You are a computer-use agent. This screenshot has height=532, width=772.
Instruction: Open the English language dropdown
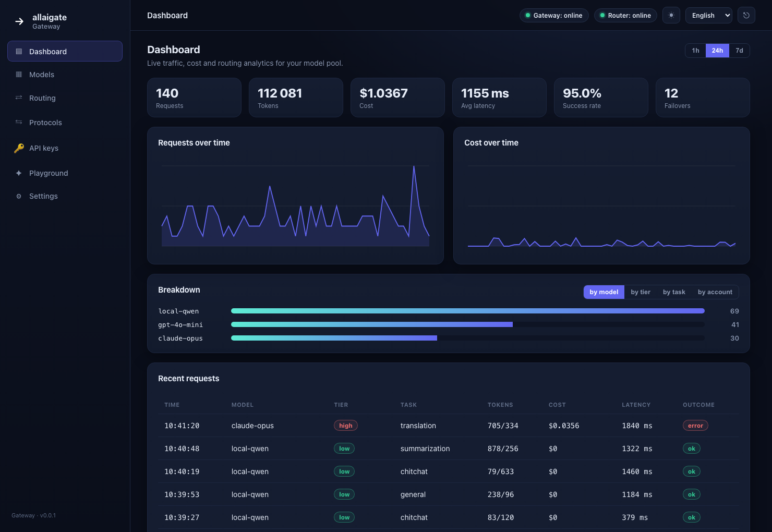tap(709, 15)
